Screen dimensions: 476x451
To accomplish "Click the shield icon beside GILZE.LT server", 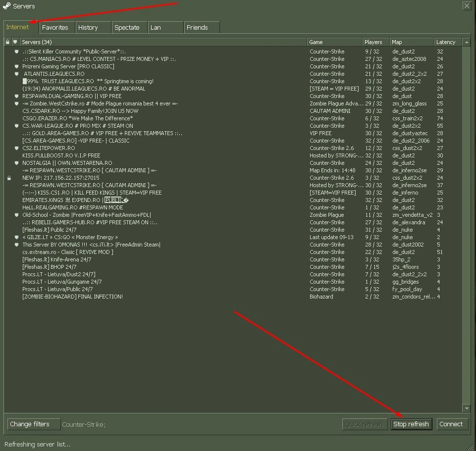I will tap(17, 237).
